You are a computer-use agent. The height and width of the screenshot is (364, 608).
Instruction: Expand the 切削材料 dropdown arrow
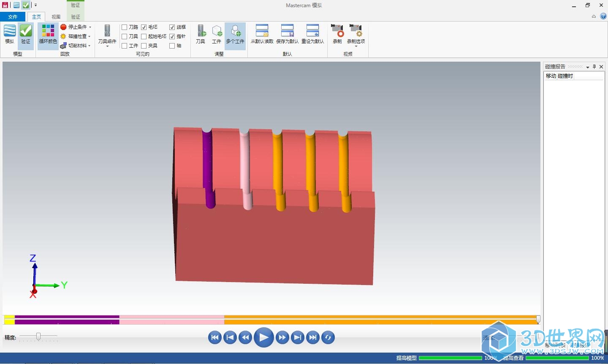pyautogui.click(x=90, y=46)
